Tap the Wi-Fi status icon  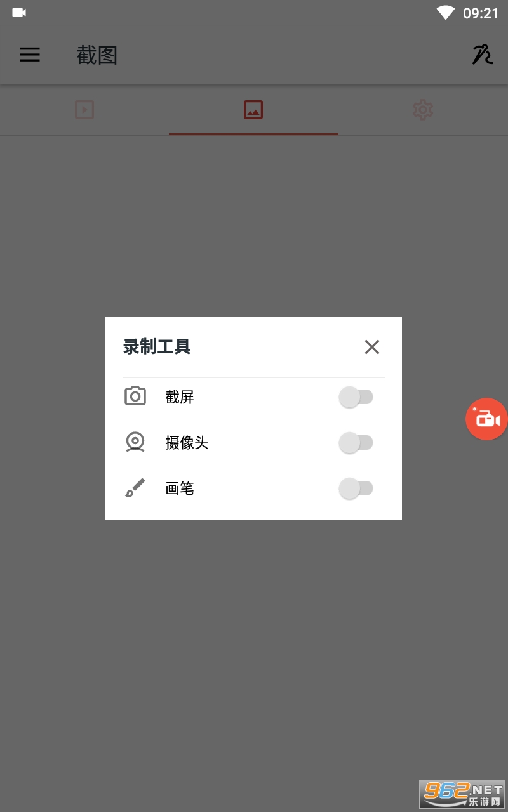point(446,13)
